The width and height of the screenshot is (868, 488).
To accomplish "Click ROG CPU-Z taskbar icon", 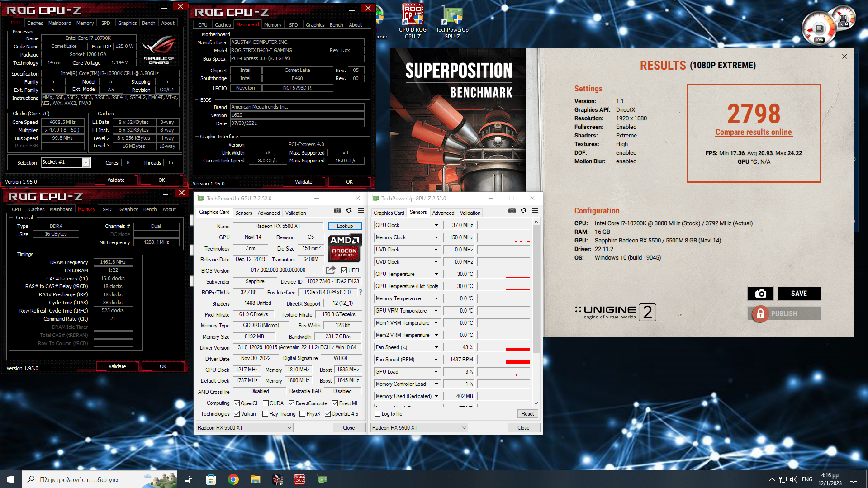I will point(299,479).
